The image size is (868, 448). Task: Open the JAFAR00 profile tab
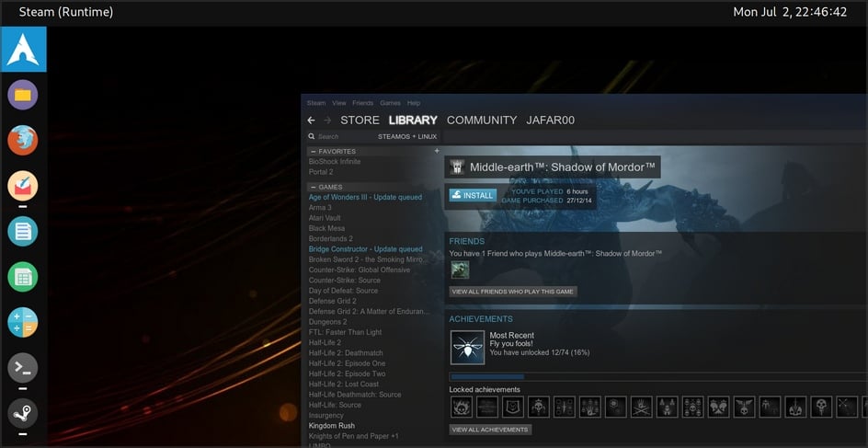(550, 121)
